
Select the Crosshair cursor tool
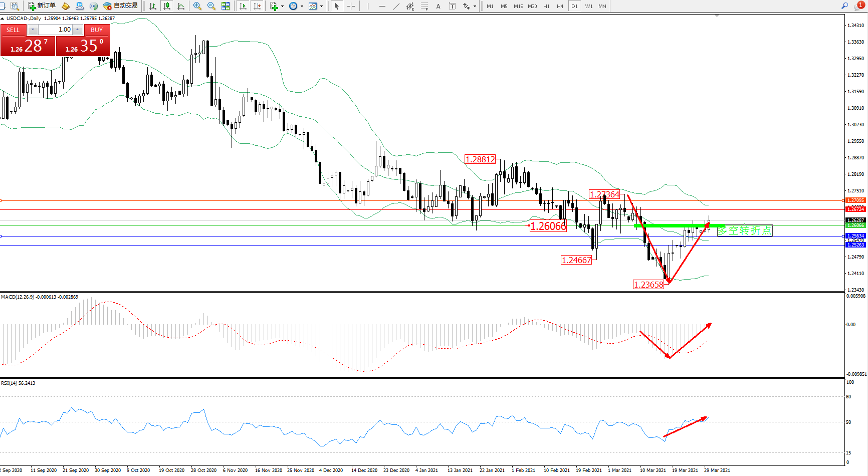351,6
